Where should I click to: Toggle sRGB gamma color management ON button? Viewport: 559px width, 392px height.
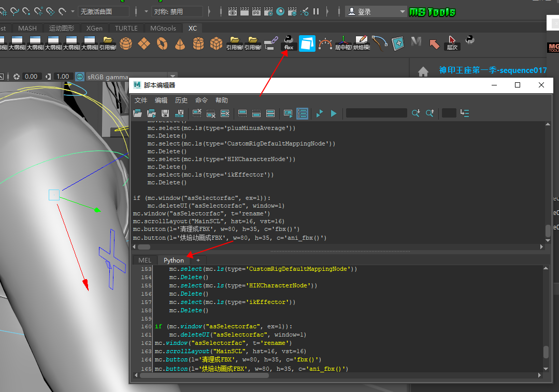80,77
